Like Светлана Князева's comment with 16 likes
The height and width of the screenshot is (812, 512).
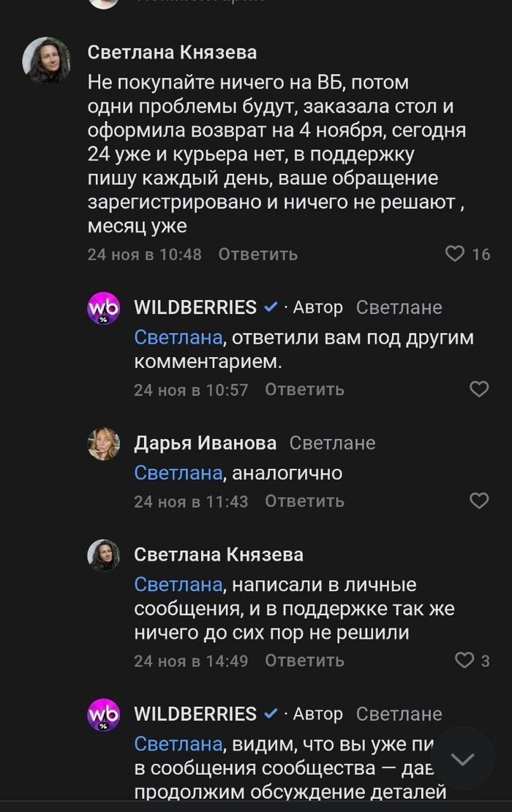pos(455,254)
